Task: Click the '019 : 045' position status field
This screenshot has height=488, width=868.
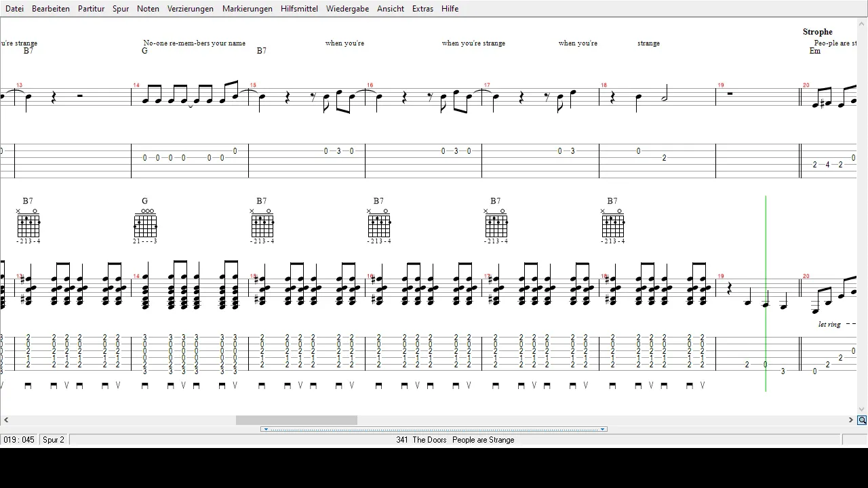Action: [19, 440]
